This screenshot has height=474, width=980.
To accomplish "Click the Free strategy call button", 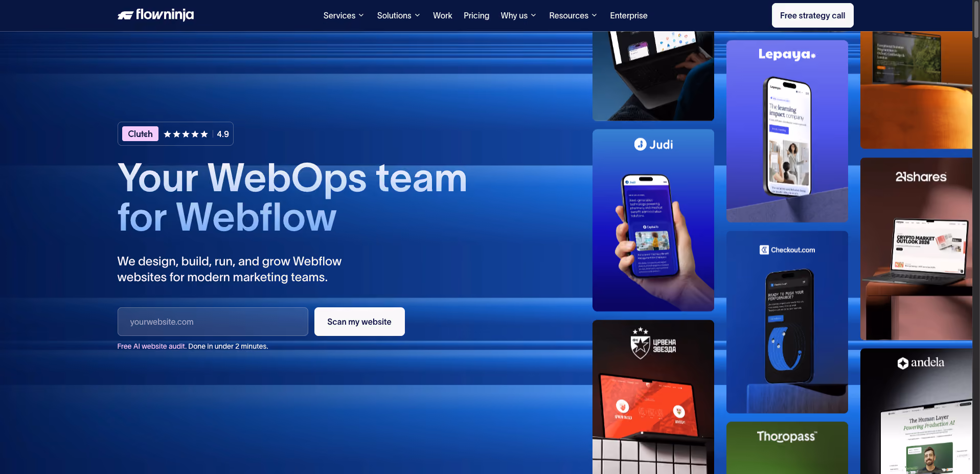I will coord(812,15).
